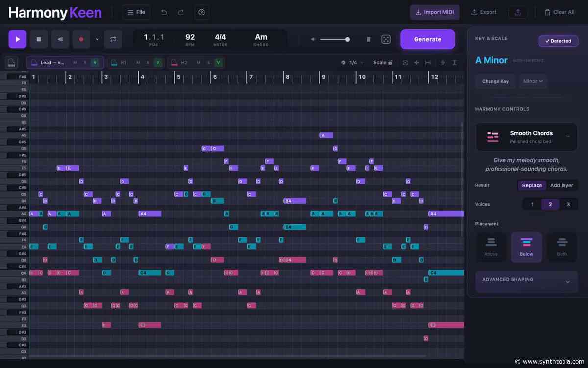Click the Am chord display

pyautogui.click(x=261, y=39)
